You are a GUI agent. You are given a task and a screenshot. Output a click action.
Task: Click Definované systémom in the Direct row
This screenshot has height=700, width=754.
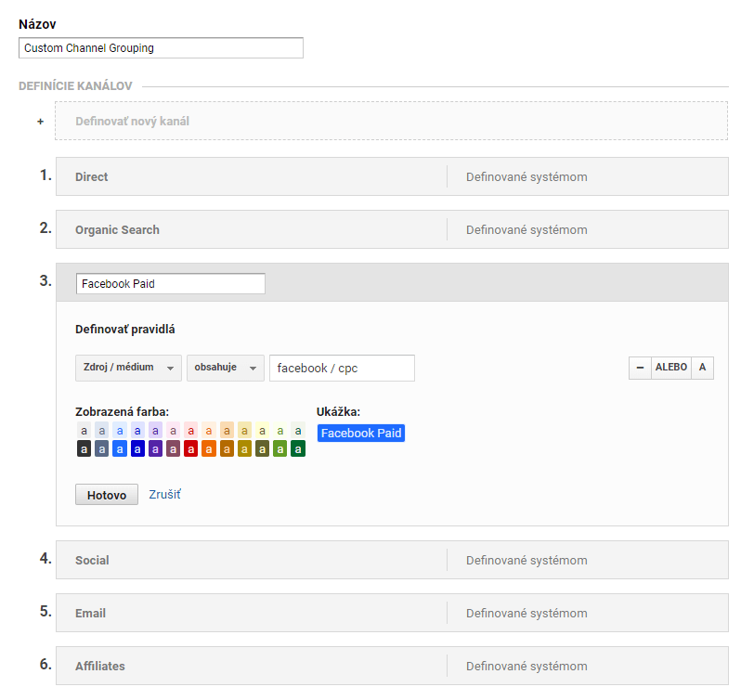pos(526,177)
